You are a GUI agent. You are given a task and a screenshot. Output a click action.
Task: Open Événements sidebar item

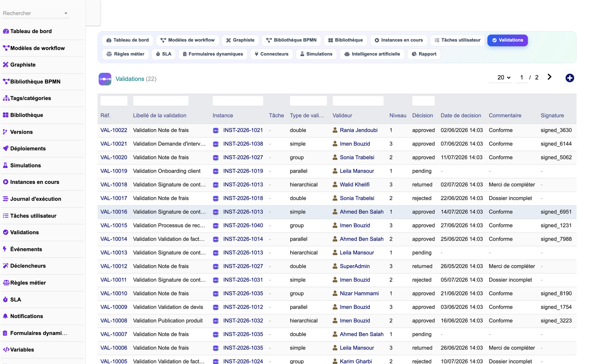(22, 249)
